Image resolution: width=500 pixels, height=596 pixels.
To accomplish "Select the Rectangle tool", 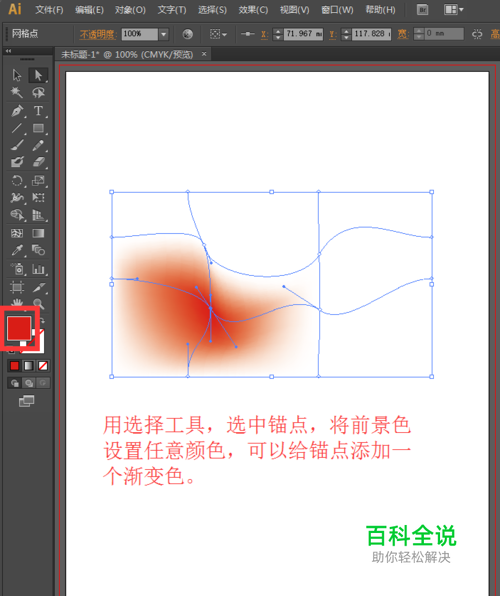I will [38, 128].
